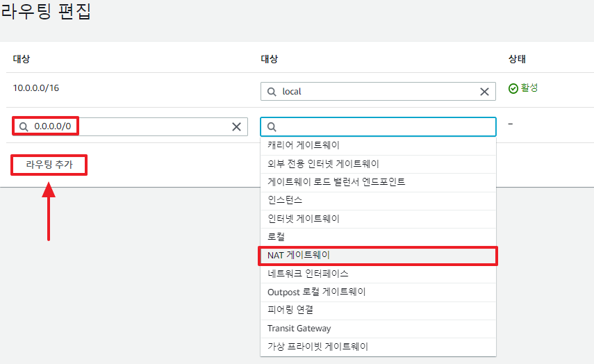Select 로컬 target option
Viewport: 594px width, 364px height.
pos(378,237)
